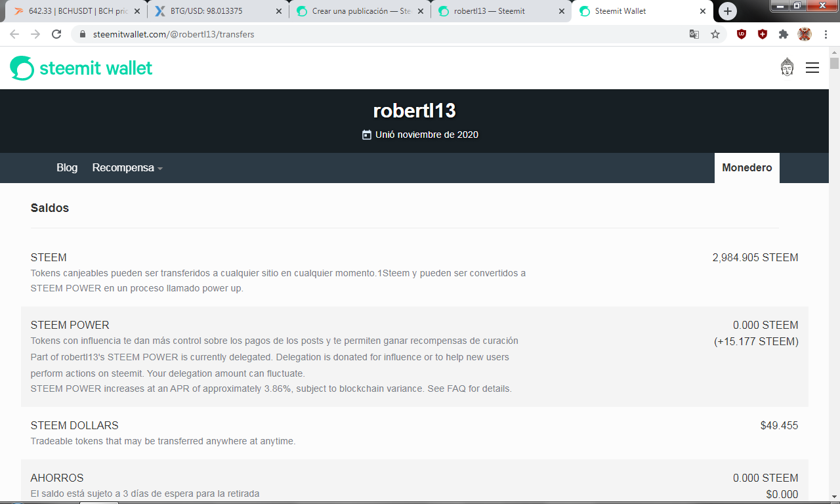
Task: Close the BCHUSDT tab
Action: coord(137,11)
